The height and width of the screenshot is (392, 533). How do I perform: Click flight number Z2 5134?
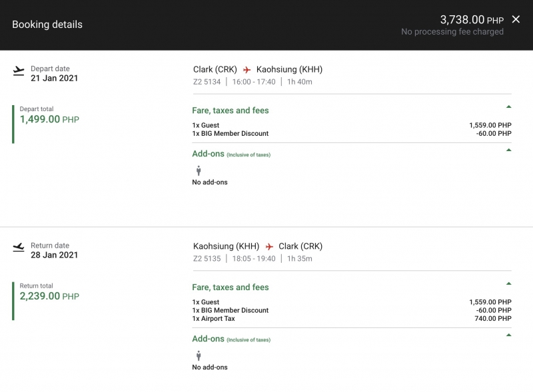[207, 82]
